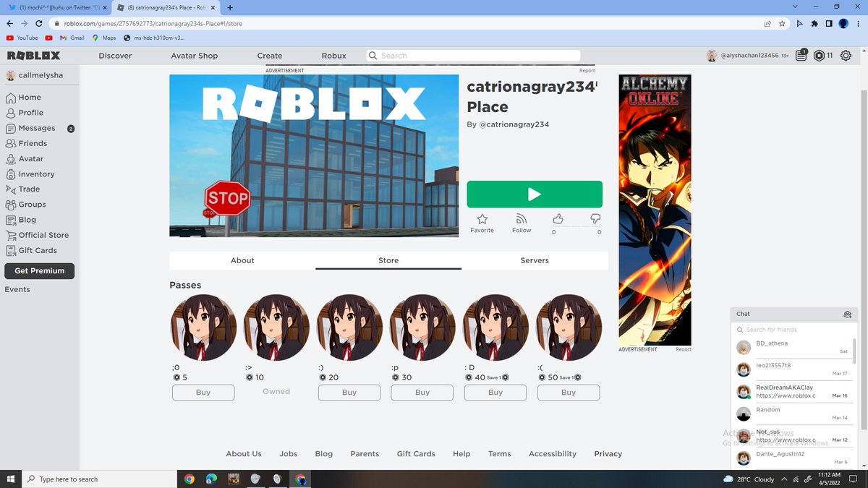The height and width of the screenshot is (488, 868).
Task: Switch to the About tab
Action: pyautogui.click(x=242, y=260)
